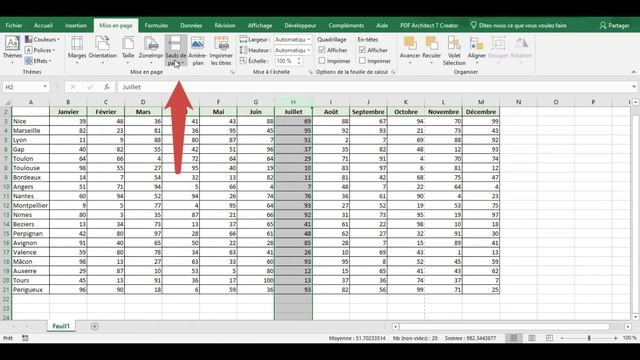Click the horizontal scrollbar track
This screenshot has width=640, height=360.
pos(504,327)
